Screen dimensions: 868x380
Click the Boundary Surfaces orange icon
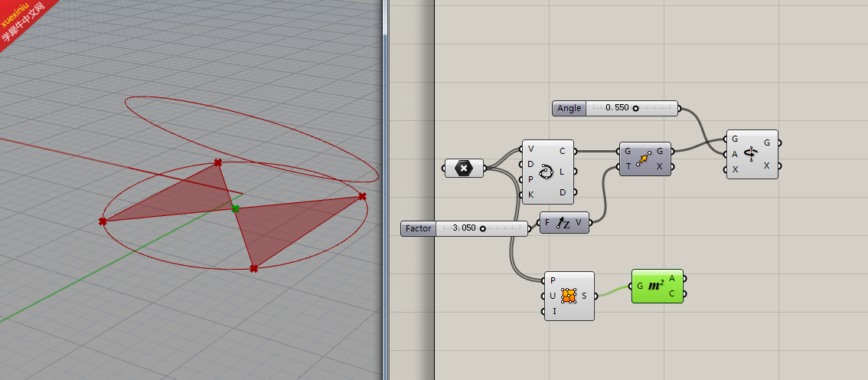coord(569,296)
